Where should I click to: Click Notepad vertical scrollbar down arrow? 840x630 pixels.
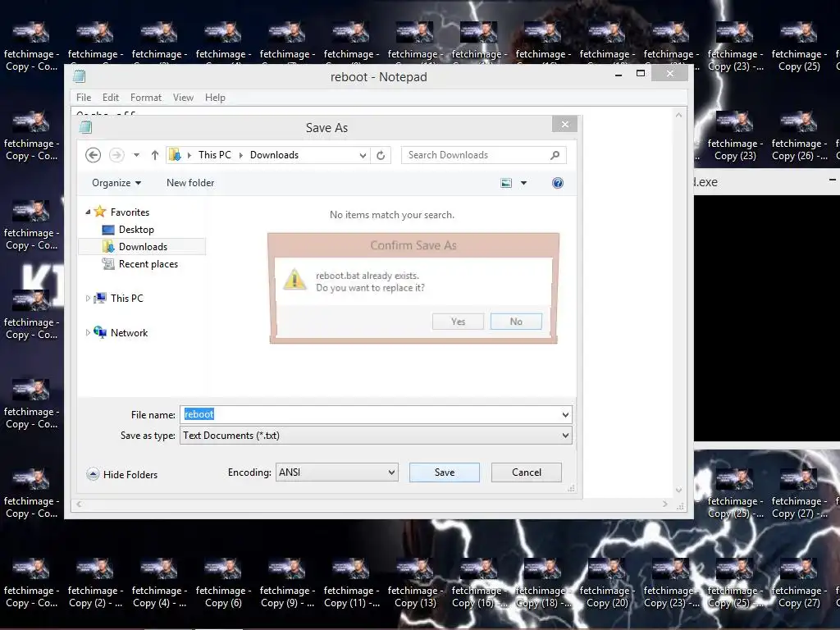pos(678,491)
